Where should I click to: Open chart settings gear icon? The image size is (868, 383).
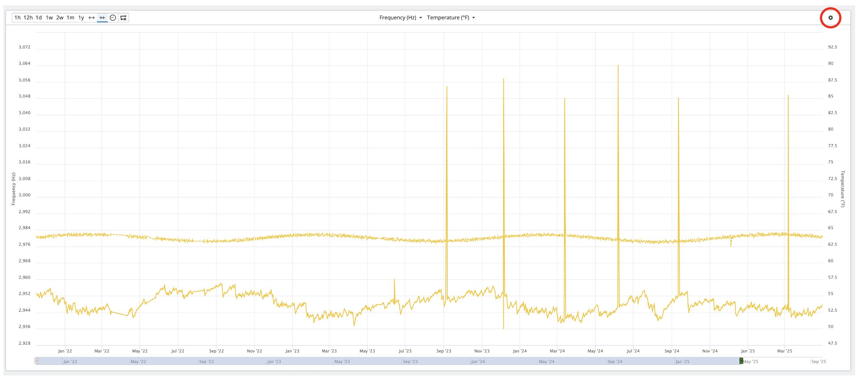point(830,18)
